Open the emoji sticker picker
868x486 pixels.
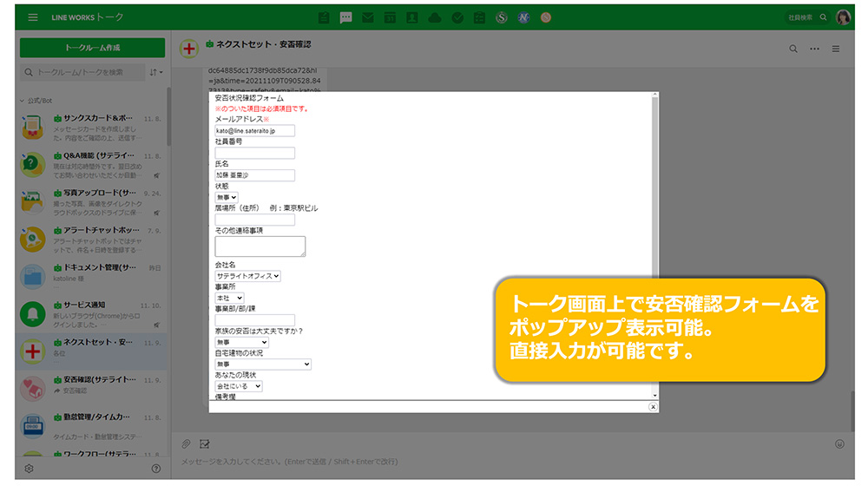click(839, 443)
